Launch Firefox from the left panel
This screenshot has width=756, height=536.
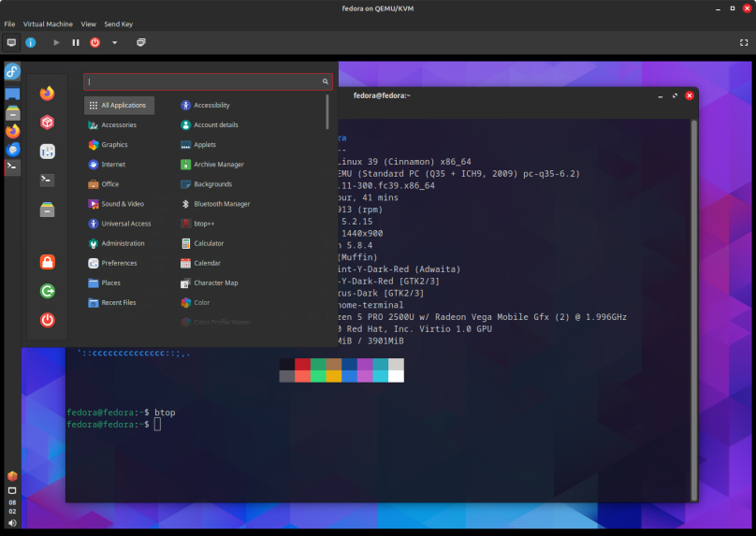click(x=12, y=131)
